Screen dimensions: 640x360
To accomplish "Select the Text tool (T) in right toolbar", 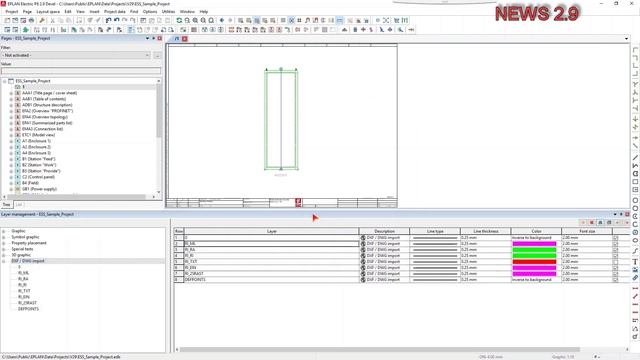I will coord(635,262).
